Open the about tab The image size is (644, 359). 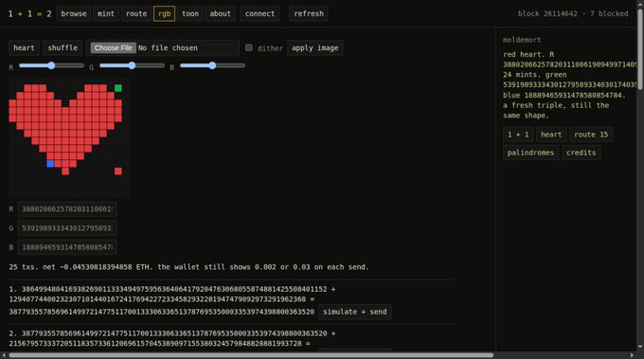click(220, 13)
